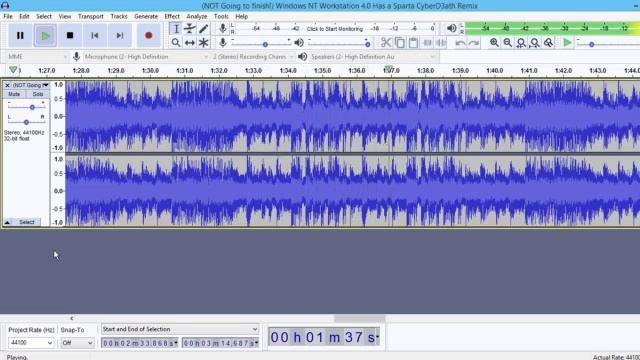Click Fit Project to Width icon

[535, 42]
